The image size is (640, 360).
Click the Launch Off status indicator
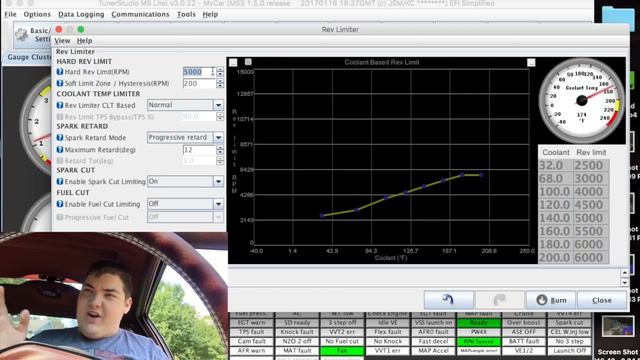[569, 351]
